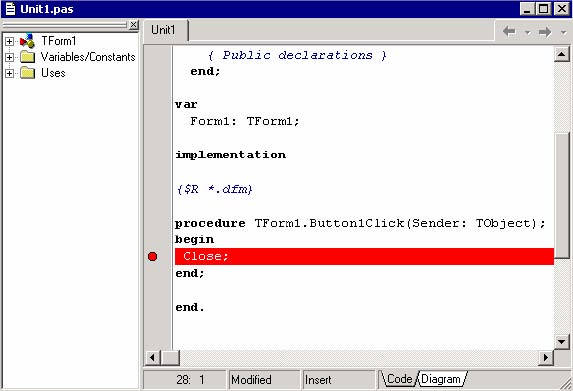The image size is (573, 391).
Task: Select the TForm1 class icon
Action: point(27,41)
